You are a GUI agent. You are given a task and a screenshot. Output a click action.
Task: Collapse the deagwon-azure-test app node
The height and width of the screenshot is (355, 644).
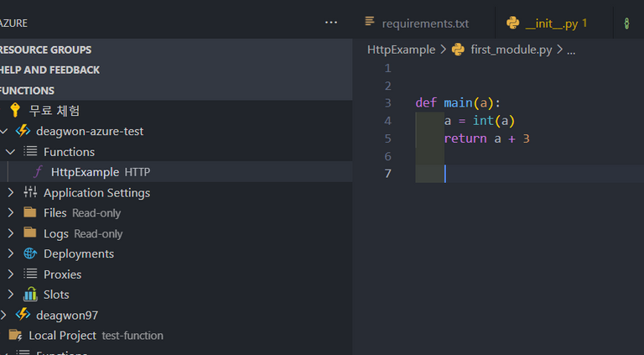[x=3, y=131]
